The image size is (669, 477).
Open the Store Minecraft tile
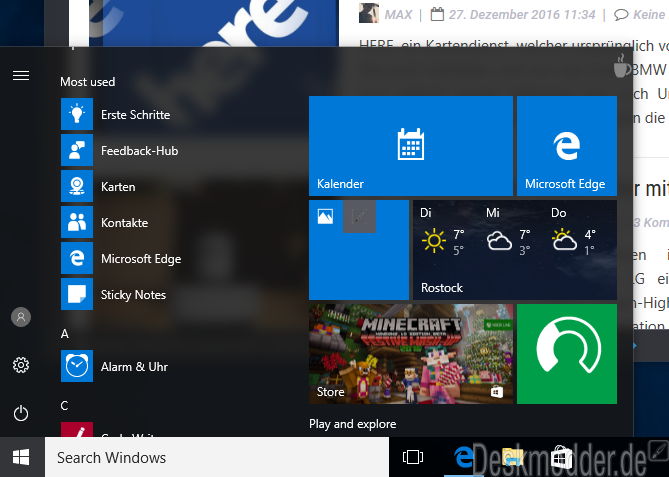411,354
